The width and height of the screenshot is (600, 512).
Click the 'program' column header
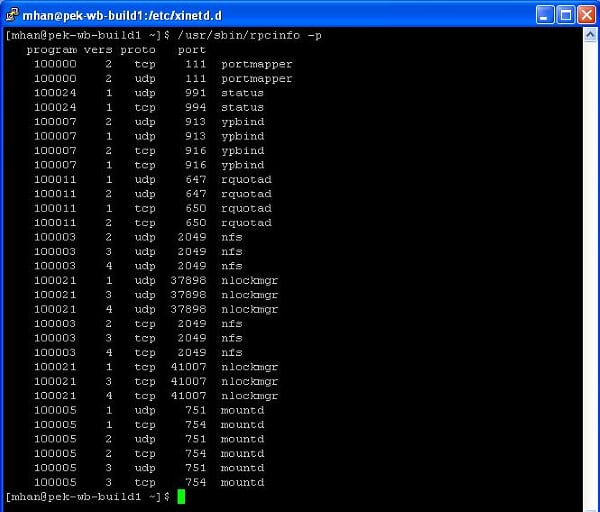coord(52,50)
